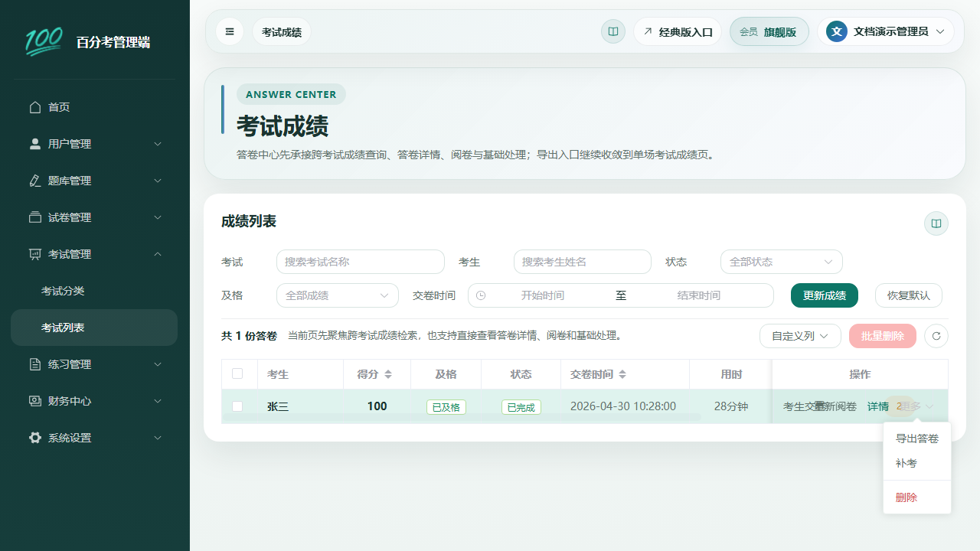This screenshot has height=551, width=980.
Task: Click the 首页 house icon
Action: point(35,107)
